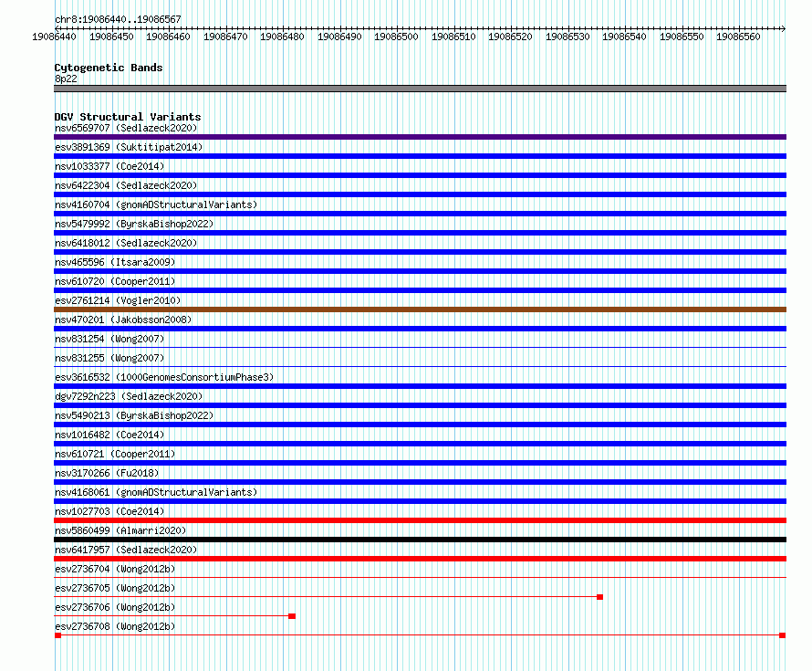
Task: Select nsv6417957 (Sedlazeck2020) variant label
Action: (126, 550)
